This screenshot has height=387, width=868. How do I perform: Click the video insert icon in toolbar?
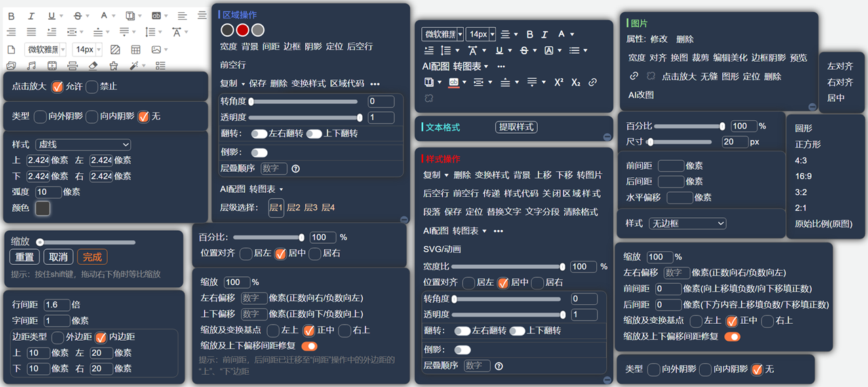tap(52, 66)
